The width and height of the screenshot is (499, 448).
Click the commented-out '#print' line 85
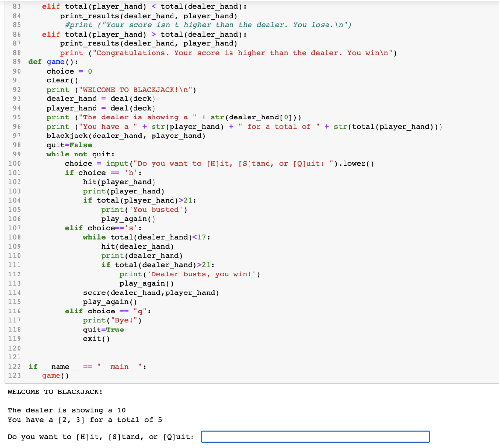point(208,25)
